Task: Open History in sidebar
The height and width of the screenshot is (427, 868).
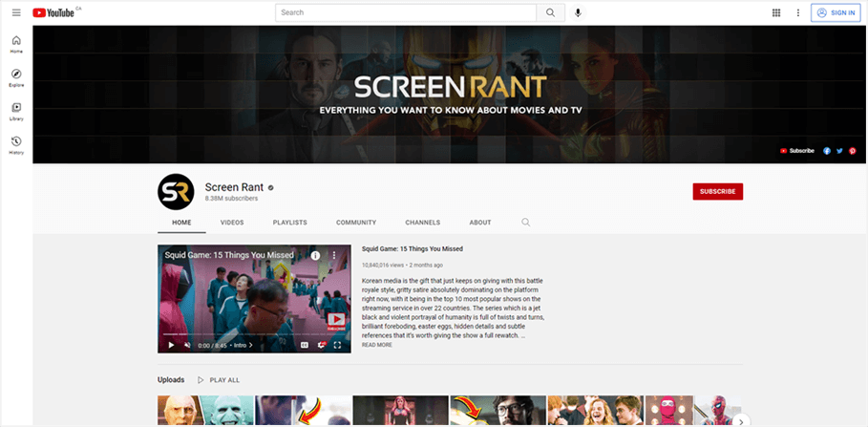Action: coord(16,145)
